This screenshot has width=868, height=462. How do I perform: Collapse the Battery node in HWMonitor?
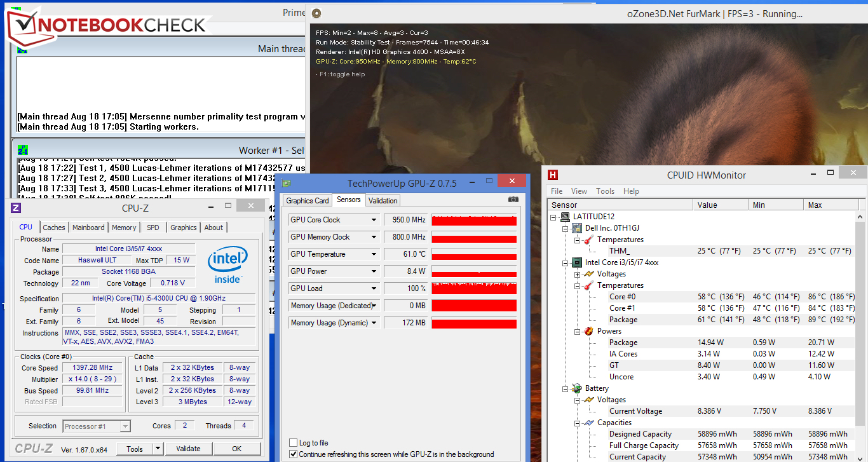pyautogui.click(x=566, y=388)
